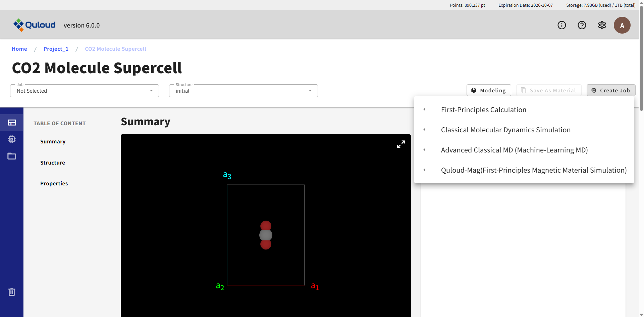Click the Modeling button
The width and height of the screenshot is (644, 317).
[x=488, y=90]
